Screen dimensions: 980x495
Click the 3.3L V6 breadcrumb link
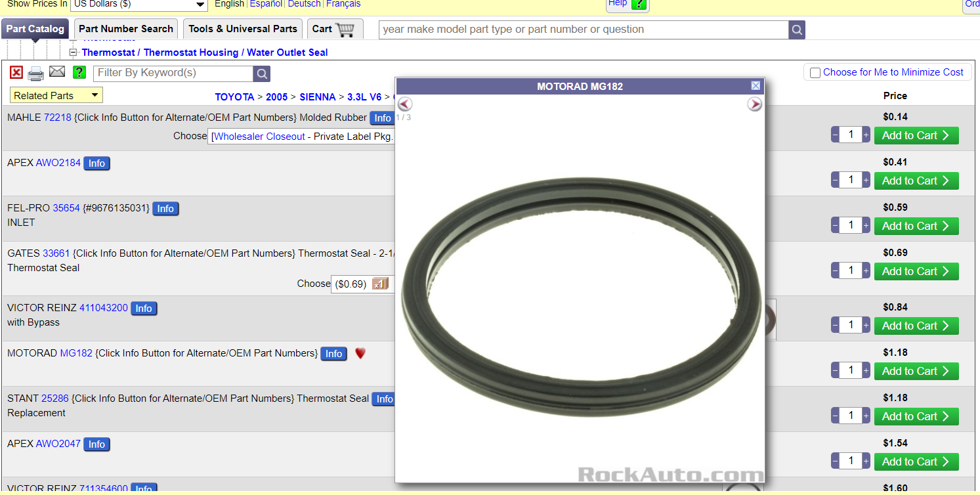coord(364,97)
